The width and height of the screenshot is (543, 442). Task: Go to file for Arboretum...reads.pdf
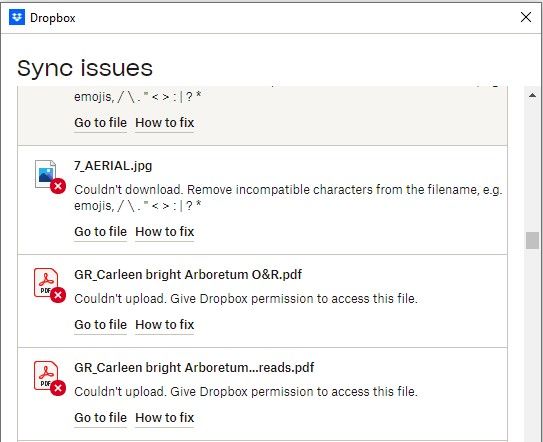pyautogui.click(x=100, y=417)
